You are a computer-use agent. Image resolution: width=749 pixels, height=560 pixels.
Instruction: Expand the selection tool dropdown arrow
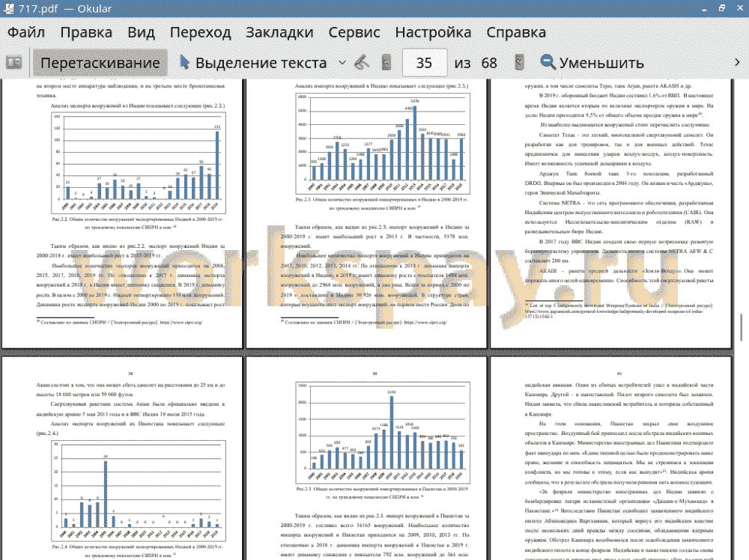342,63
